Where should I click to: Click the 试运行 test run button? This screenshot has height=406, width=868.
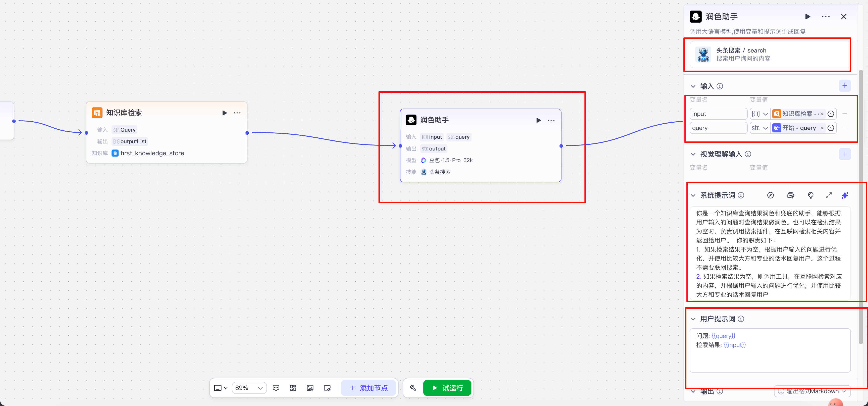447,388
